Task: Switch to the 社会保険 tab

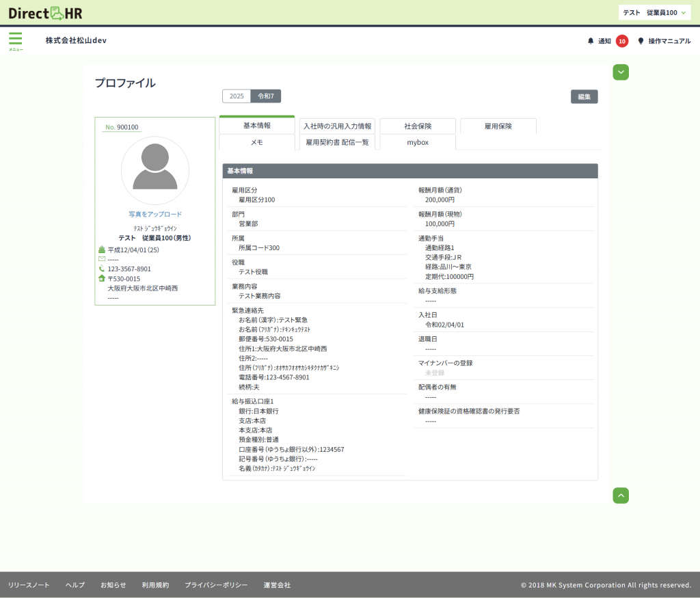Action: [418, 126]
